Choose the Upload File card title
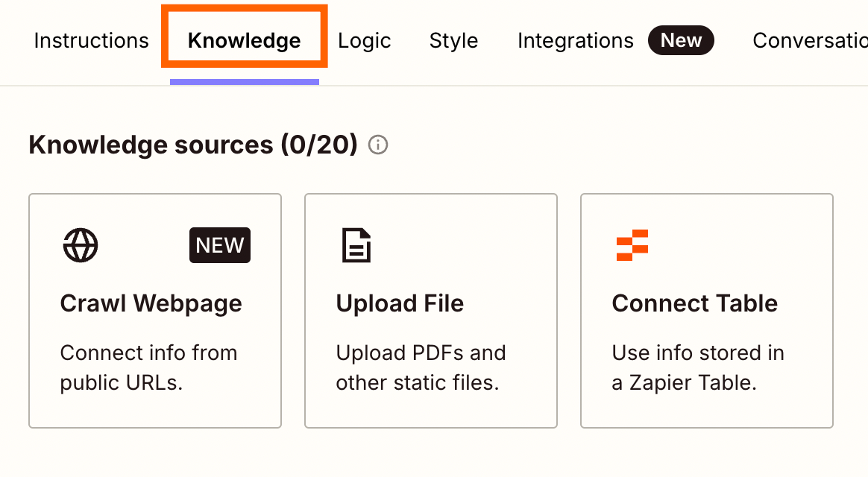 click(400, 303)
